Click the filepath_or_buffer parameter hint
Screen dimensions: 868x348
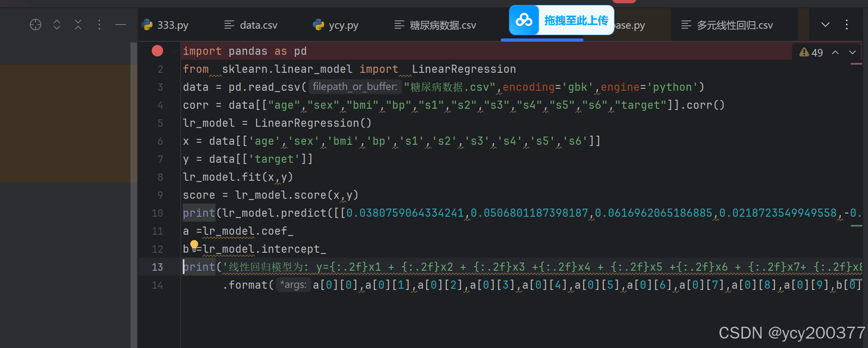pyautogui.click(x=355, y=87)
